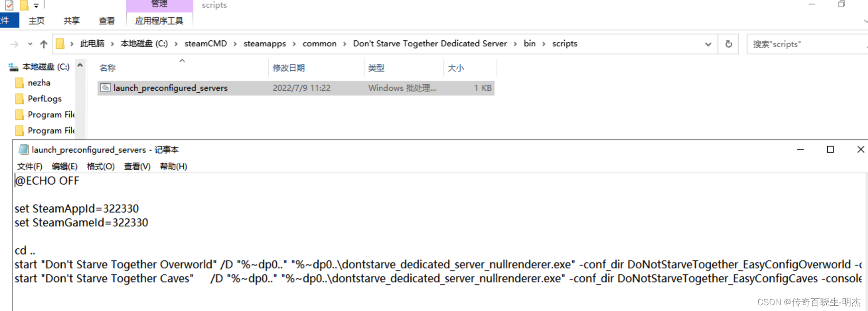Click the set SteamAppId=322330 line
The width and height of the screenshot is (868, 311).
tap(76, 209)
